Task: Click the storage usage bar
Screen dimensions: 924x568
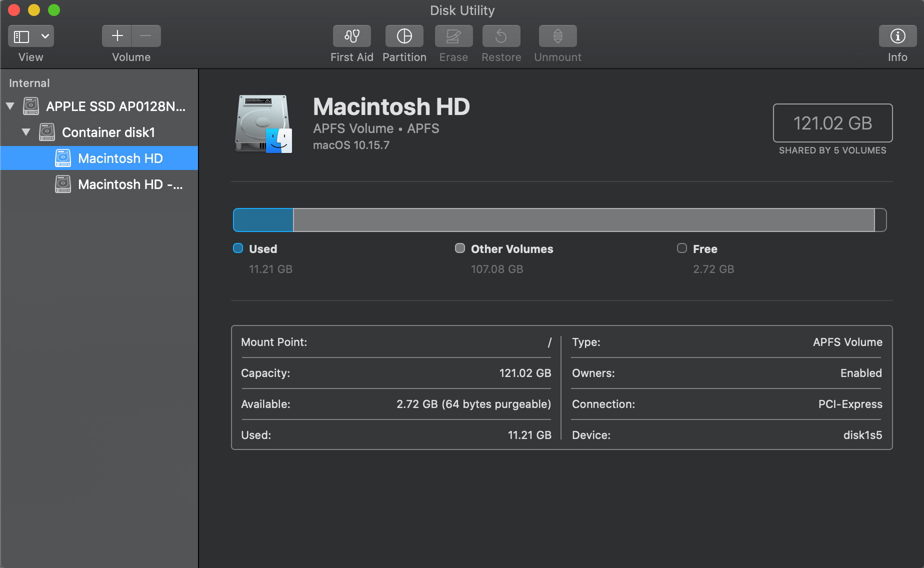Action: [x=559, y=219]
